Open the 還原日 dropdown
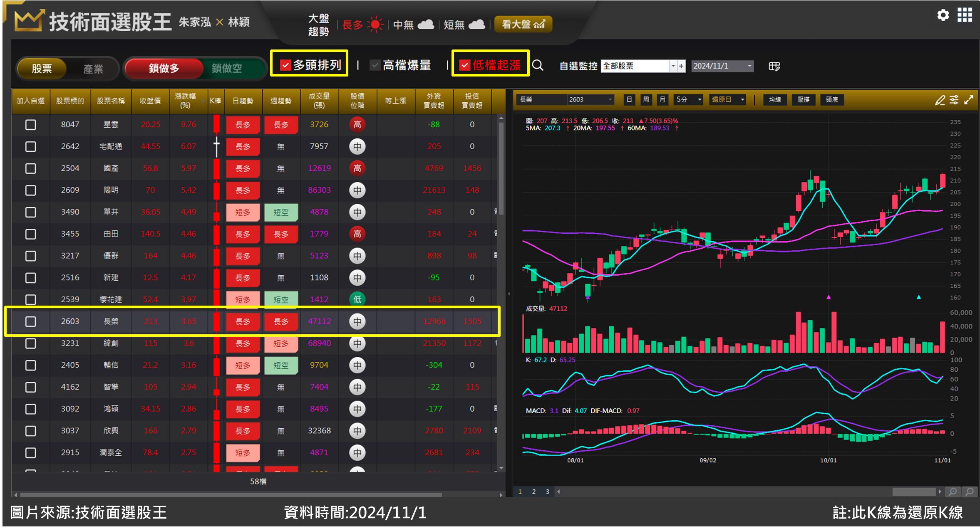This screenshot has height=531, width=980. point(727,99)
